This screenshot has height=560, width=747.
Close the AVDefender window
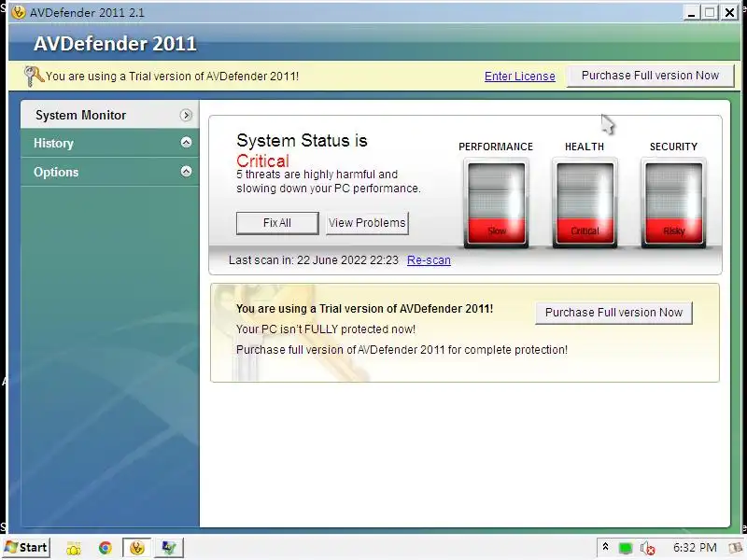[729, 12]
